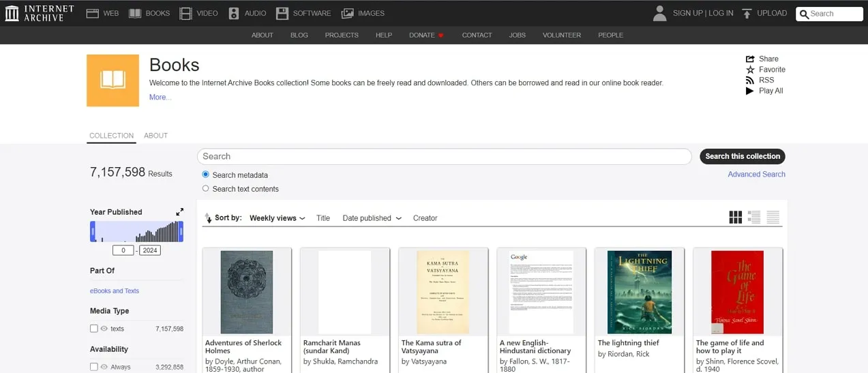
Task: Click the left handle of year range slider
Action: (x=93, y=232)
